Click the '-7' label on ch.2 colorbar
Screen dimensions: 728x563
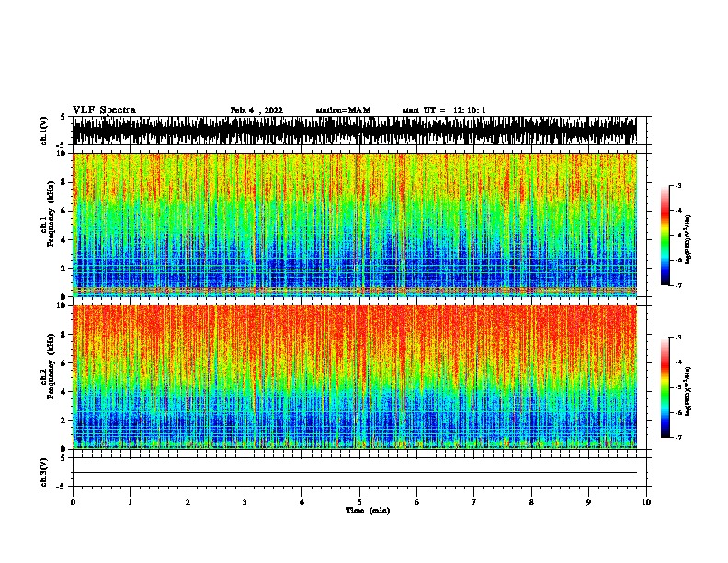[677, 438]
